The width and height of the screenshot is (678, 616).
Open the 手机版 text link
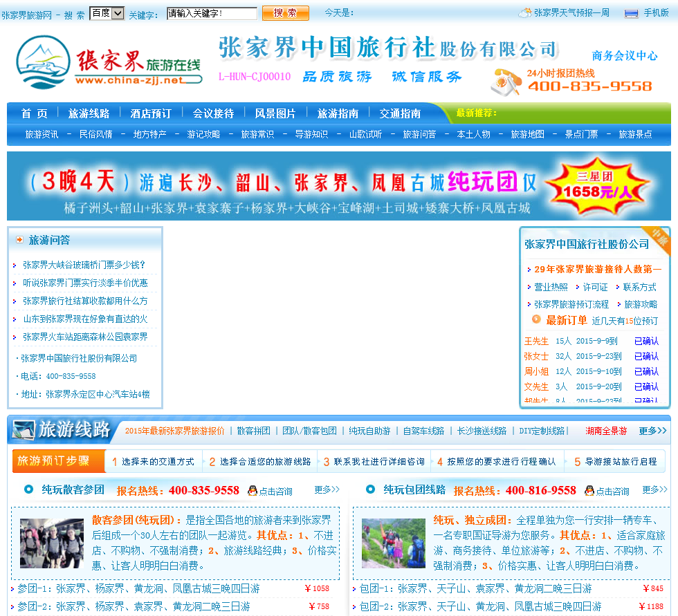[656, 13]
